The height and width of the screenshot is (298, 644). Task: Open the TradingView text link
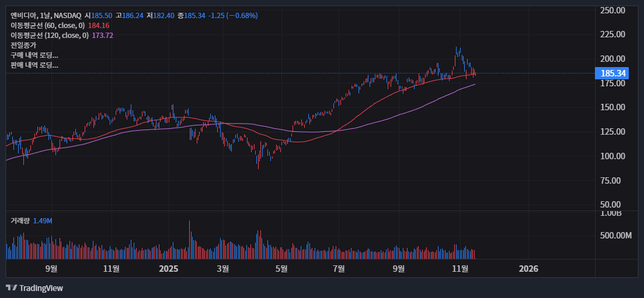(41, 288)
